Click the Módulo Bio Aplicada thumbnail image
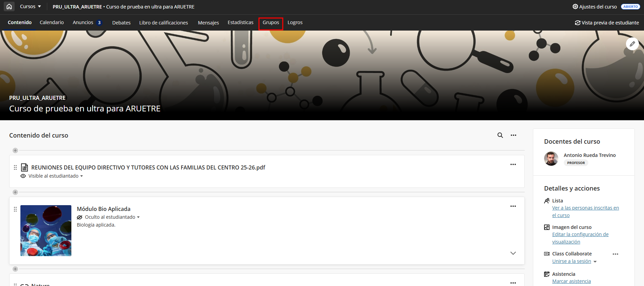Screen dimensions: 644x286 (x=46, y=231)
